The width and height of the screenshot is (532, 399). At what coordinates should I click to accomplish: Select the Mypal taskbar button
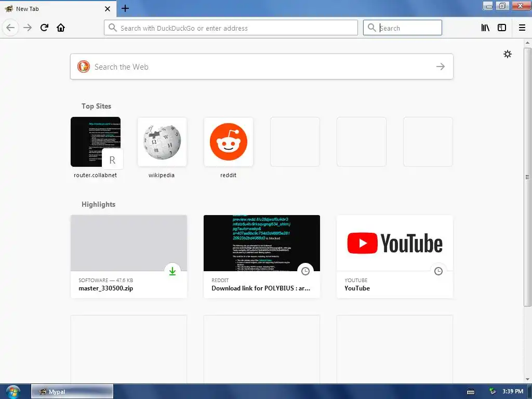[x=72, y=392]
